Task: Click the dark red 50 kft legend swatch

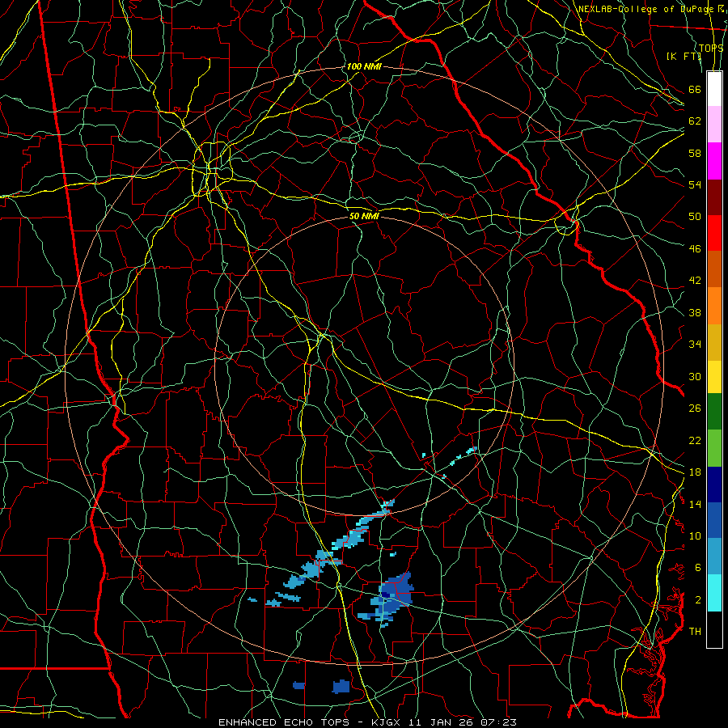Action: click(714, 197)
